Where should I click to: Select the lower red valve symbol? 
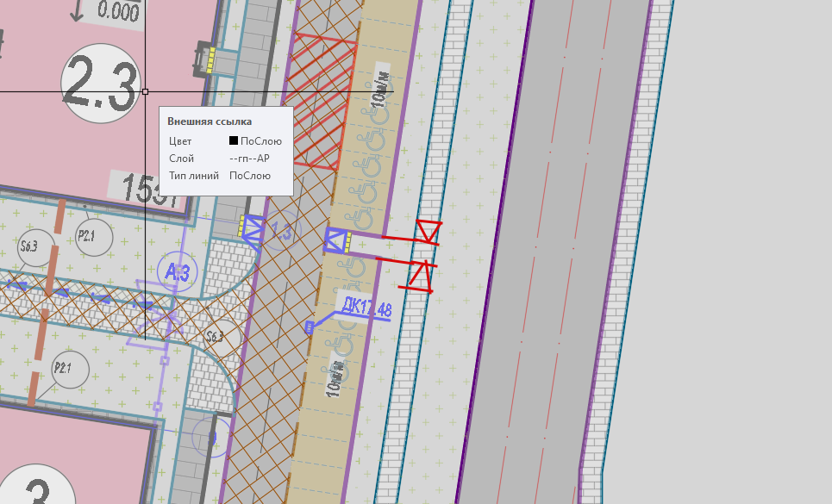click(422, 276)
